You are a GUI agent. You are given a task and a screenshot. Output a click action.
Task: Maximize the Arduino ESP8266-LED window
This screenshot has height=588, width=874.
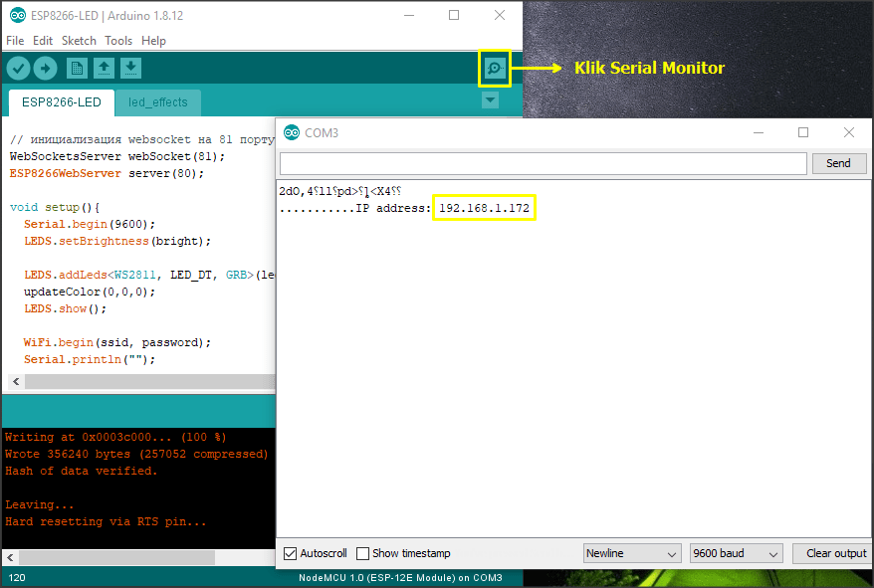[x=454, y=16]
